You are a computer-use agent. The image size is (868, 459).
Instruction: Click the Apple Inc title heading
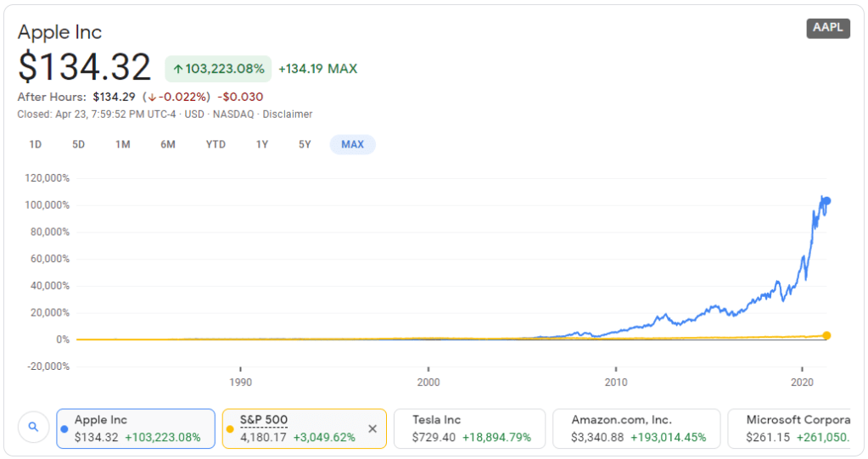59,32
